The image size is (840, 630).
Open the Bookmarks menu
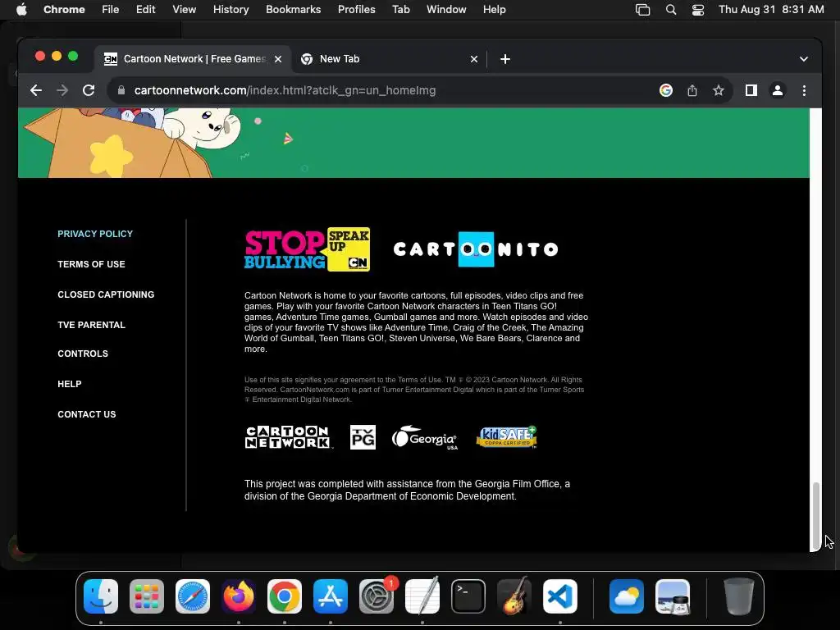tap(294, 10)
